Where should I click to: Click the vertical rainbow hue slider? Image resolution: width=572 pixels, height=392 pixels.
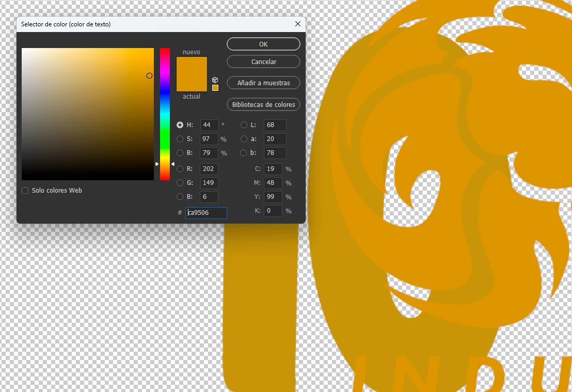[165, 114]
